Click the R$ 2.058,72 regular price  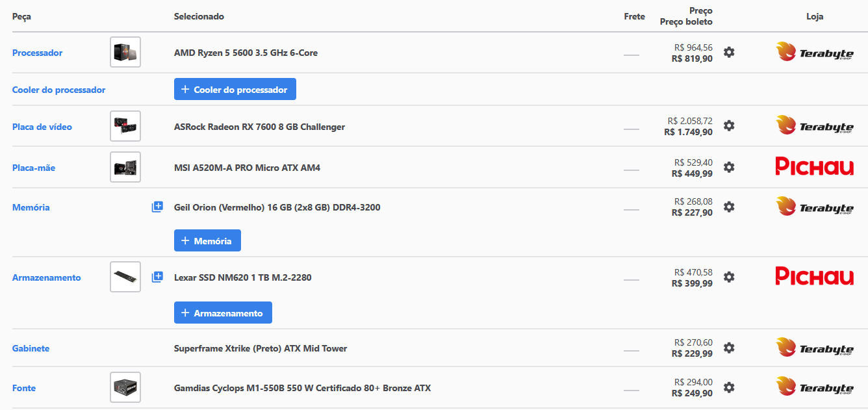pos(690,121)
